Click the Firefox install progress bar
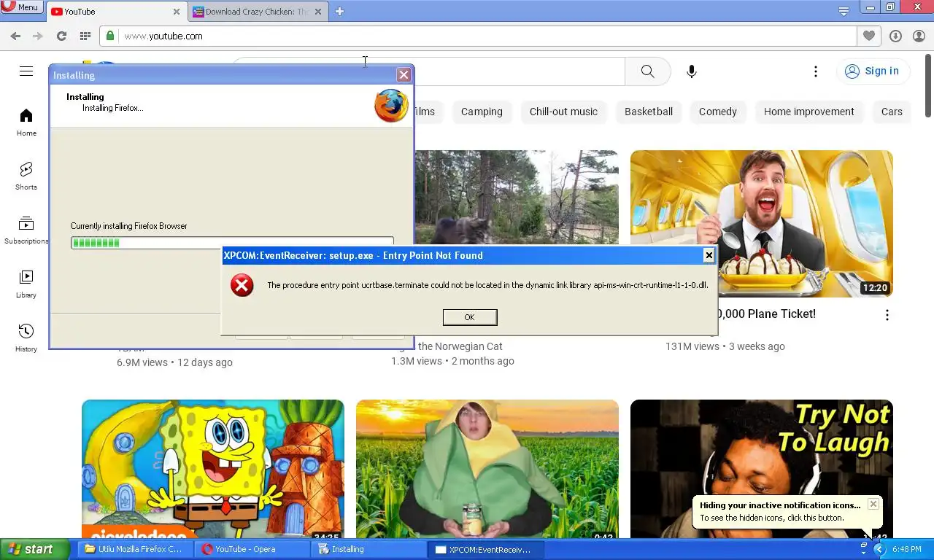Screen dimensions: 934x560 point(232,243)
